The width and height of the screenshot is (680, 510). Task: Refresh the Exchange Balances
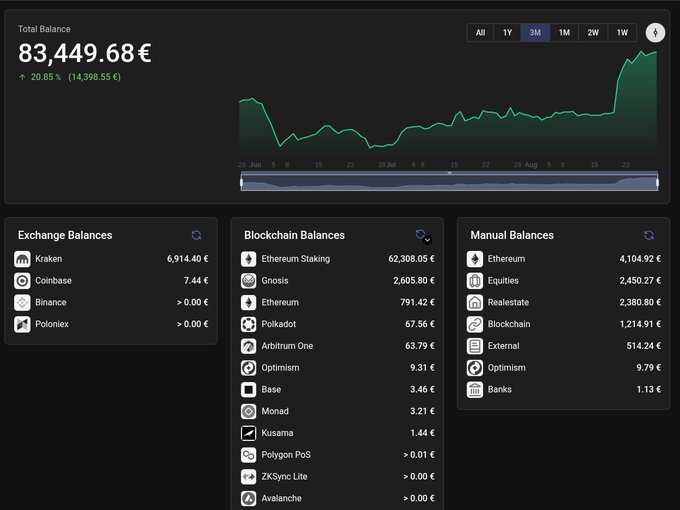point(196,235)
